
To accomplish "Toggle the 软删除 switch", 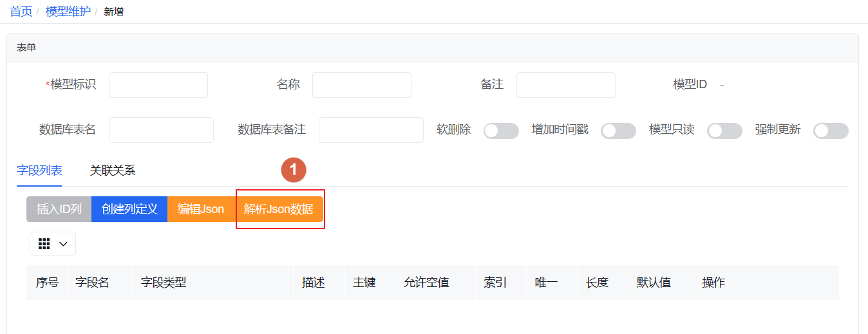I will 501,131.
